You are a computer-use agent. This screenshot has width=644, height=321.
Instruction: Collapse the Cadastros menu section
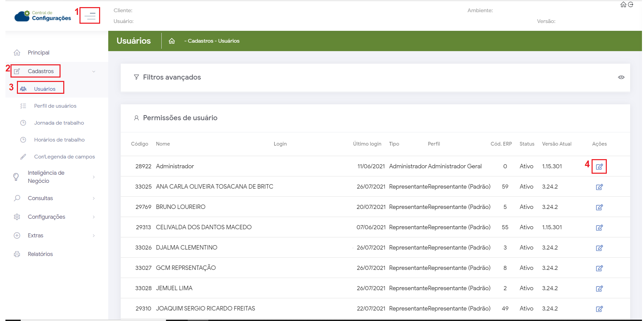94,71
